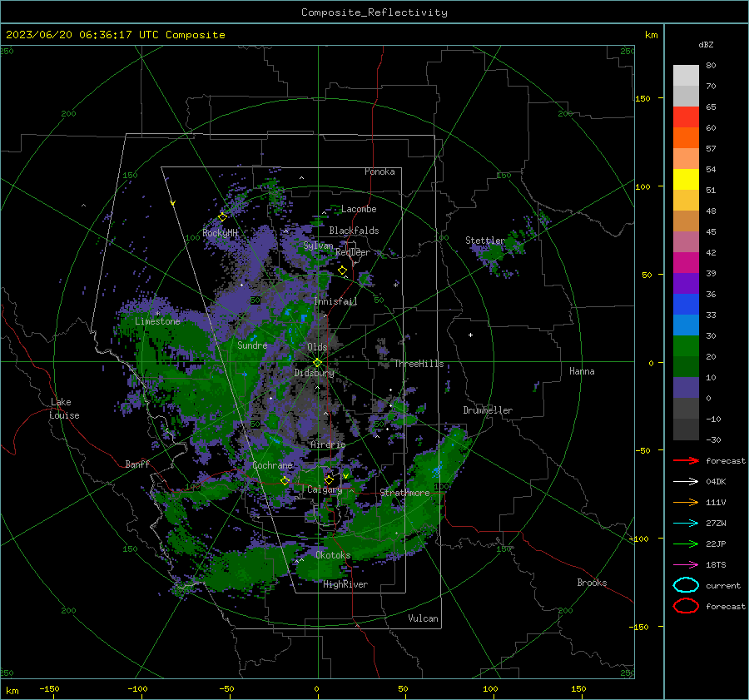Click the Airdrie city label
Viewport: 749px width, 700px height.
point(328,444)
